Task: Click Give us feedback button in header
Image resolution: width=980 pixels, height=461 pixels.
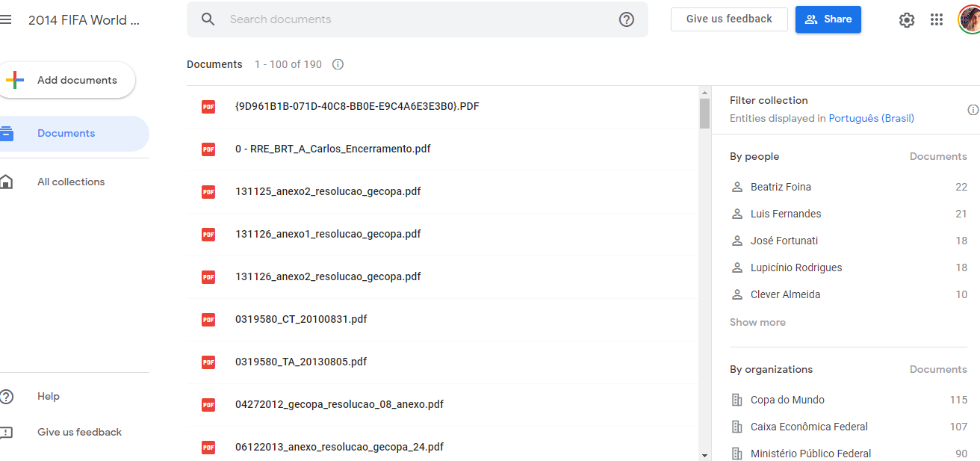Action: (x=728, y=19)
